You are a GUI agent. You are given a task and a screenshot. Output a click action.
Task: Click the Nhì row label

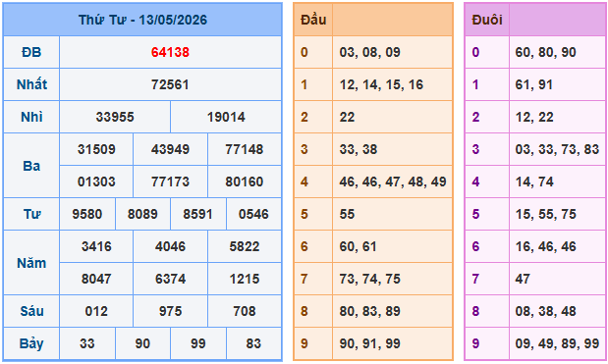click(31, 117)
